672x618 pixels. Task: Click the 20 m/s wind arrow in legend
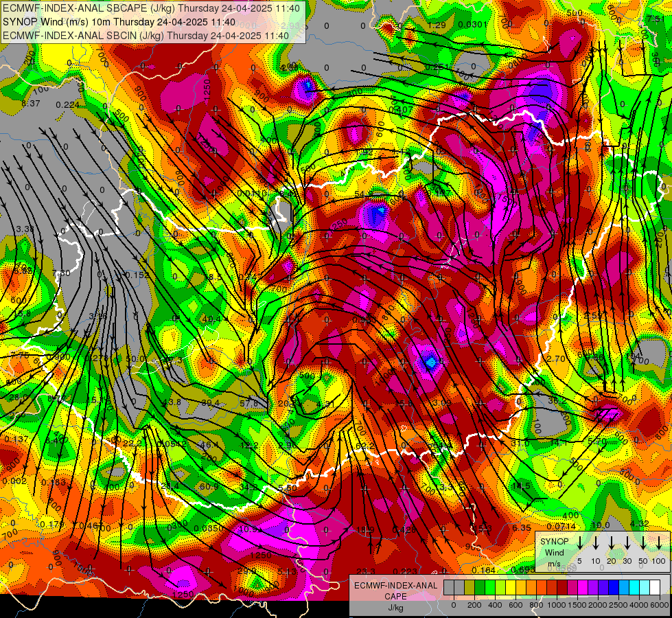(612, 542)
